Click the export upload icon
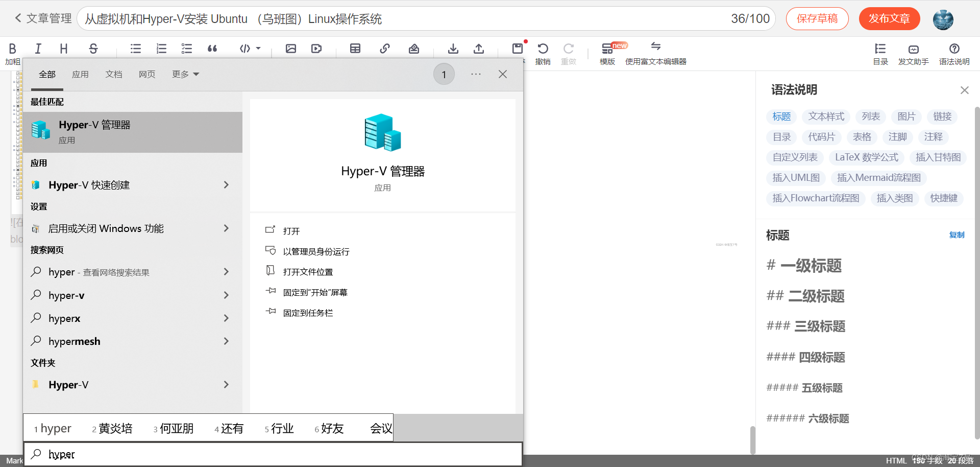This screenshot has width=980, height=467. click(x=479, y=49)
